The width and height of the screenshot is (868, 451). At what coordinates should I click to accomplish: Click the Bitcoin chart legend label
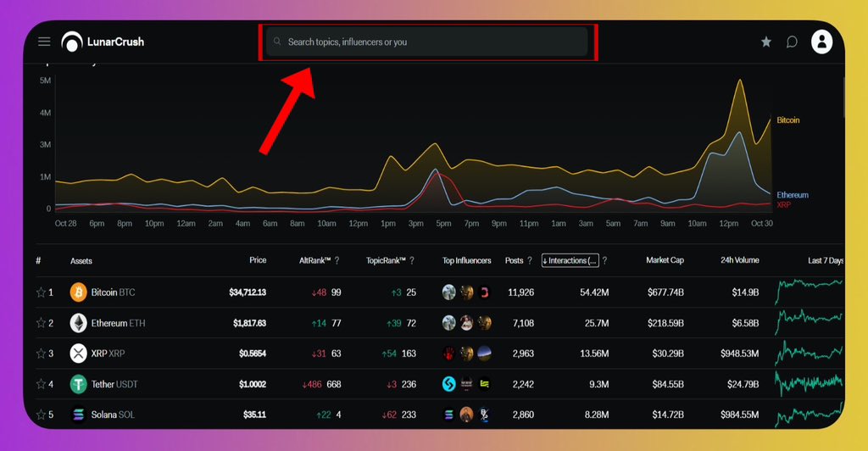coord(787,120)
